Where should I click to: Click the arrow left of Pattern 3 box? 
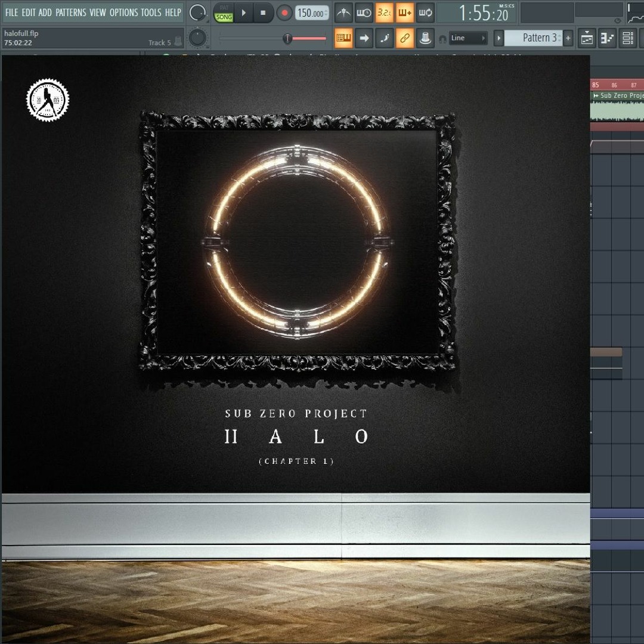(x=499, y=38)
